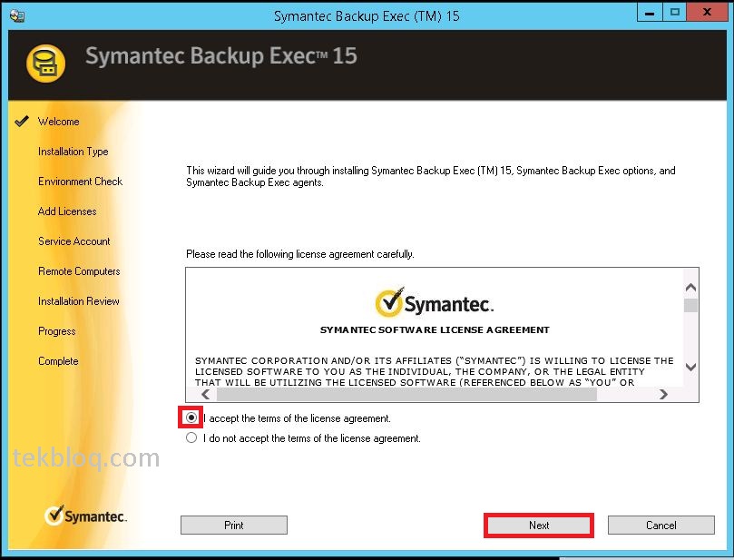The height and width of the screenshot is (560, 734).
Task: Click the license scroll-right arrow
Action: point(663,394)
